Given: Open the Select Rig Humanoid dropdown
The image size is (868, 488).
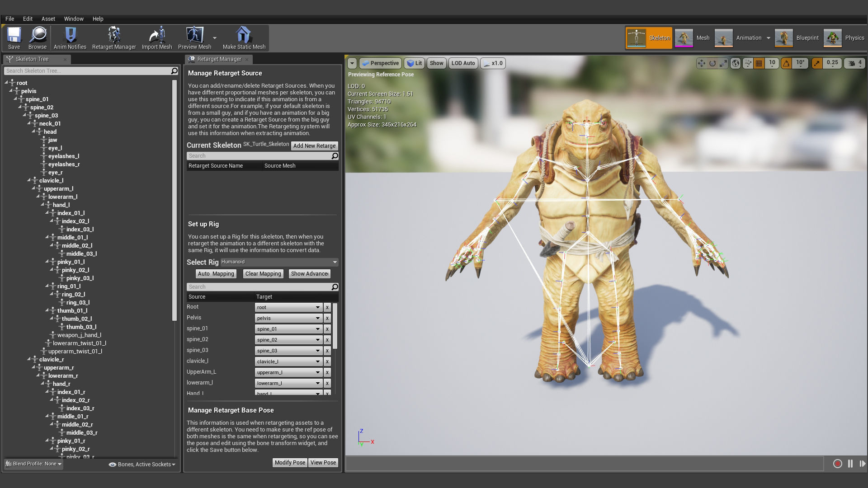Looking at the screenshot, I should (x=279, y=262).
